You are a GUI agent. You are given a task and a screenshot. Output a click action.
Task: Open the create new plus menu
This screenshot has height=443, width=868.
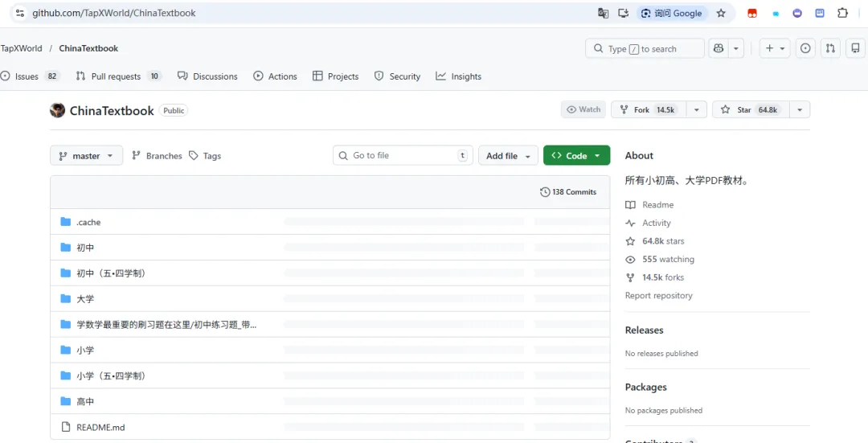coord(775,49)
